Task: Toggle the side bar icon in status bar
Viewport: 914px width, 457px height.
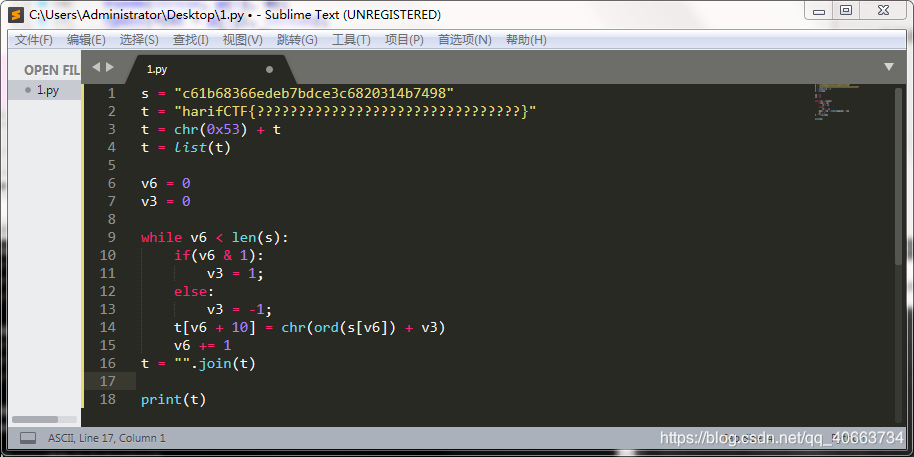Action: pyautogui.click(x=28, y=437)
